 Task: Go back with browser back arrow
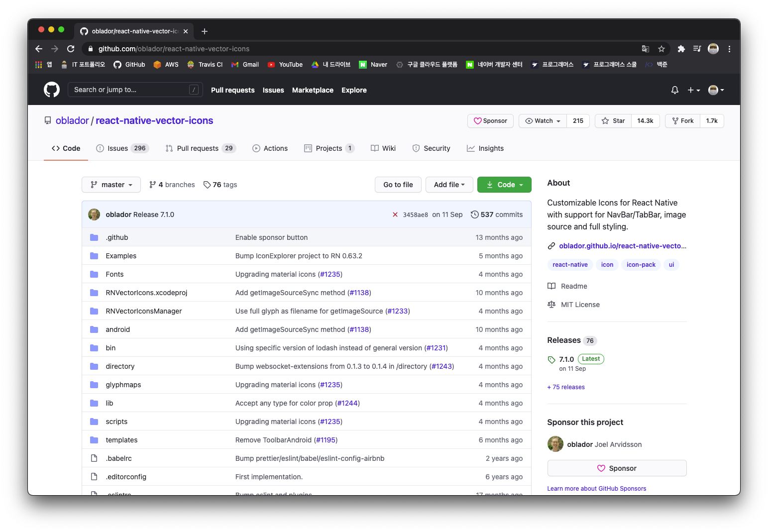pos(39,49)
